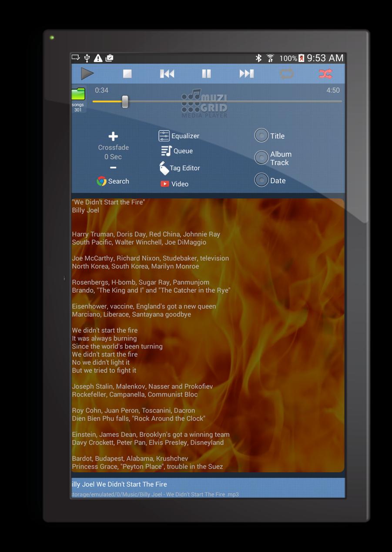This screenshot has height=552, width=392.
Task: Click the seek slider handle
Action: tap(125, 102)
